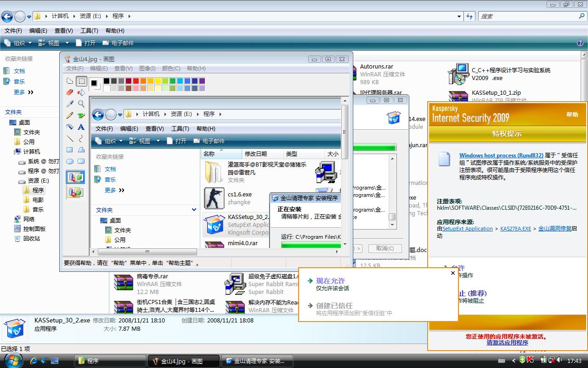Screen dimensions: 588x368
Task: Switch to the 金山4.jpg - 画图 taskbar button
Action: [184, 361]
